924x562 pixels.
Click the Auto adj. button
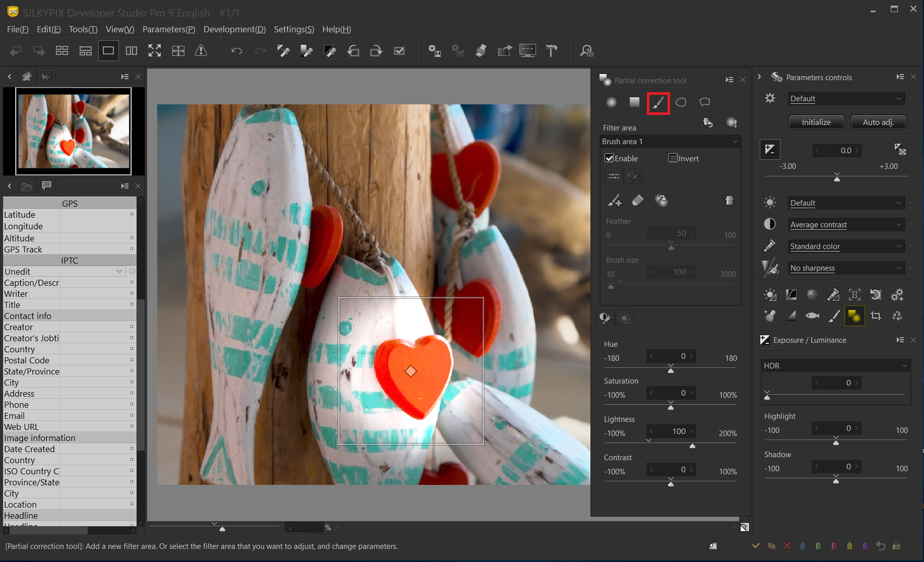point(878,122)
